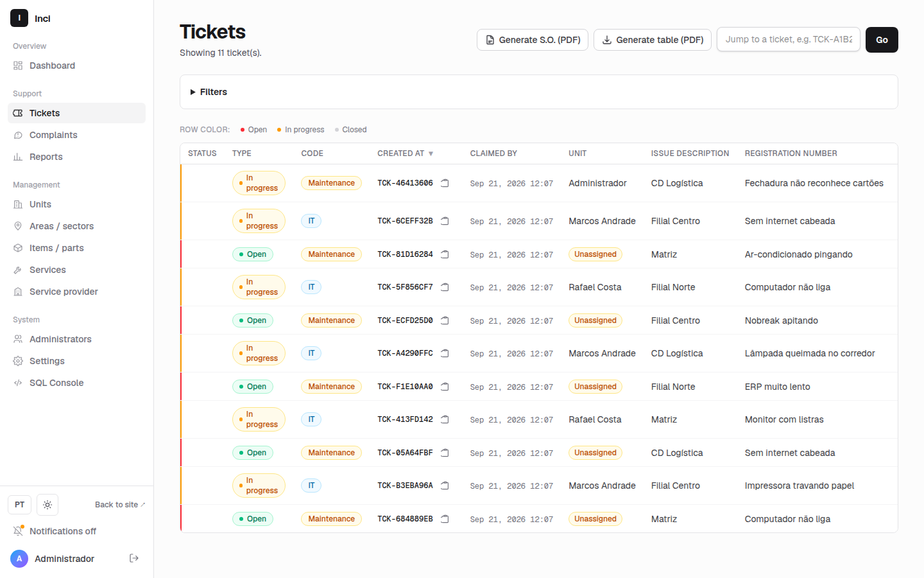The image size is (924, 578).
Task: Copy ticket code TCK-684889EB icon
Action: point(445,519)
